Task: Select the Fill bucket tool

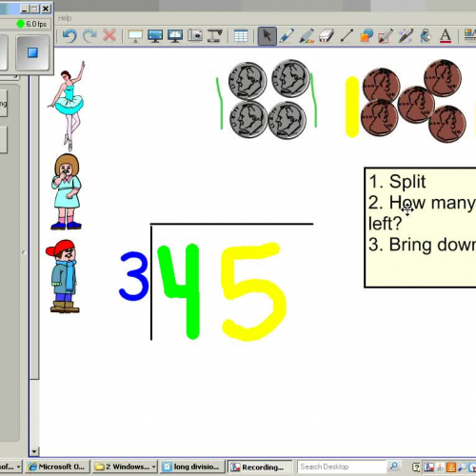Action: tap(426, 36)
